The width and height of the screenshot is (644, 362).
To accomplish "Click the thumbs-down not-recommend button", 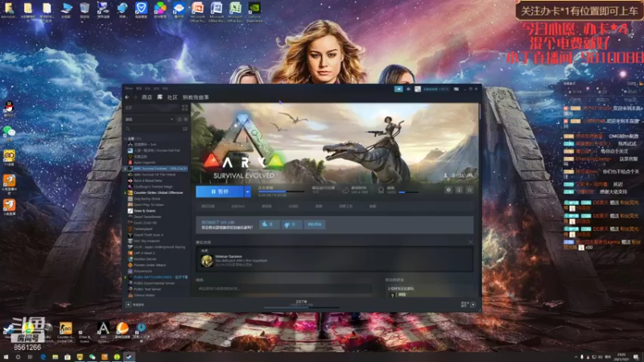I will point(291,224).
